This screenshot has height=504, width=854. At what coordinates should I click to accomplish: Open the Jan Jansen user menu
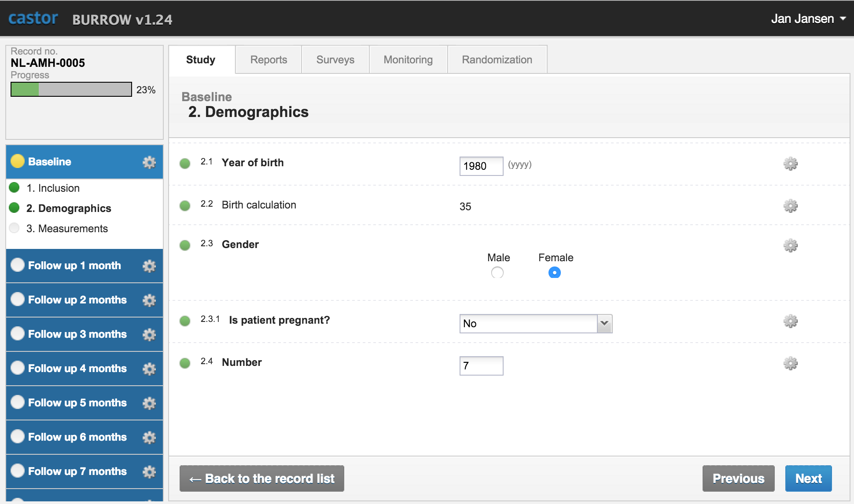(808, 18)
